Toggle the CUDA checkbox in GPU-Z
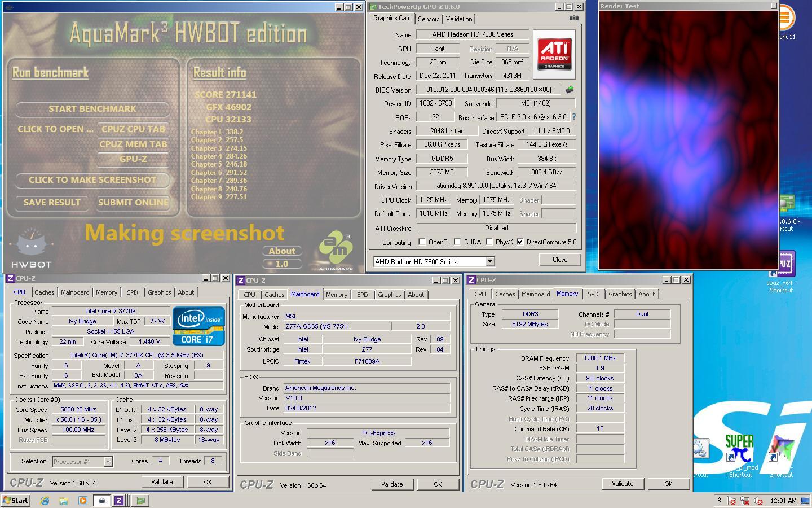This screenshot has height=508, width=812. (x=457, y=242)
